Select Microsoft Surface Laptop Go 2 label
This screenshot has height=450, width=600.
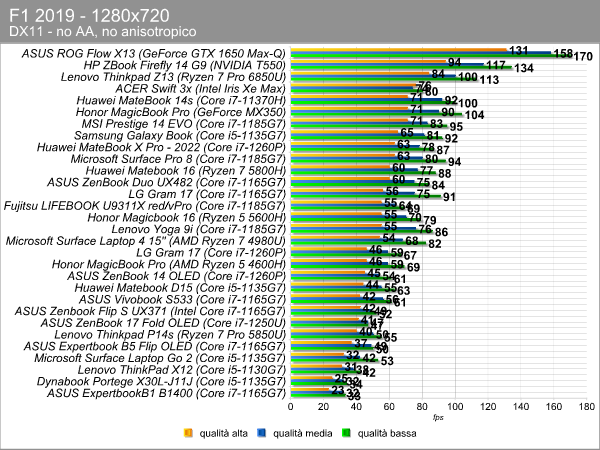160,358
